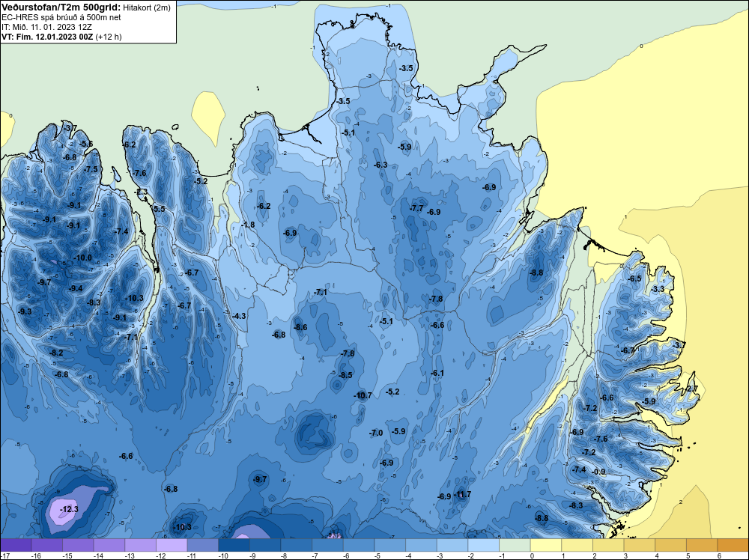Click the legend swatch starting at the -14 label

[x=109, y=545]
